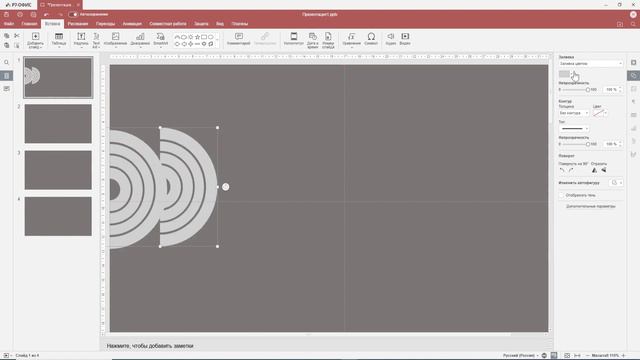Adjust the line opacity slider
Viewport: 640px width, 360px height.
pos(588,144)
